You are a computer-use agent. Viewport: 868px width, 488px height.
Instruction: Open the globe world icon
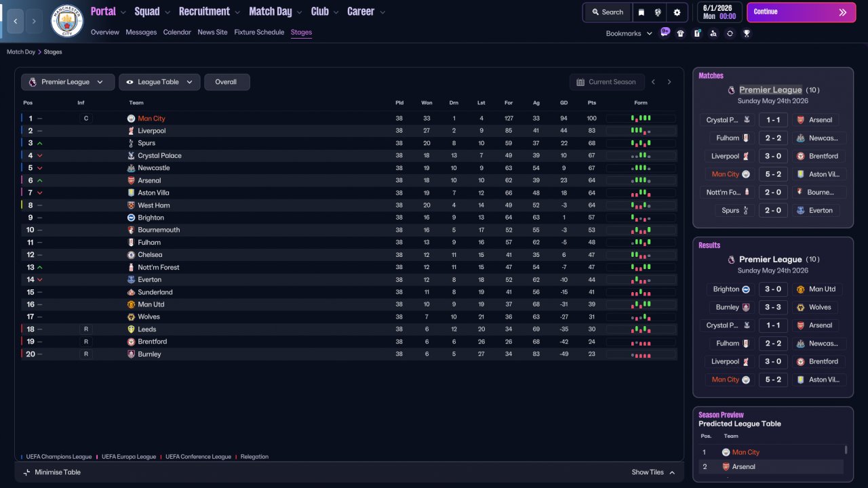coord(658,12)
